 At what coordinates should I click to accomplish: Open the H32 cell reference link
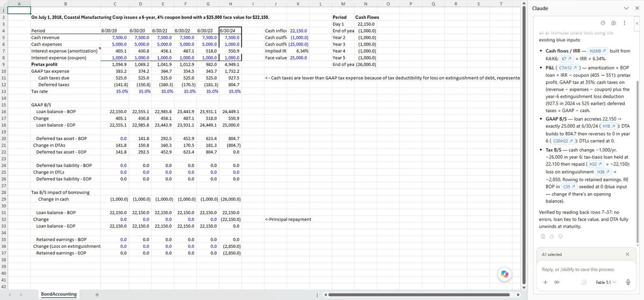click(596, 163)
